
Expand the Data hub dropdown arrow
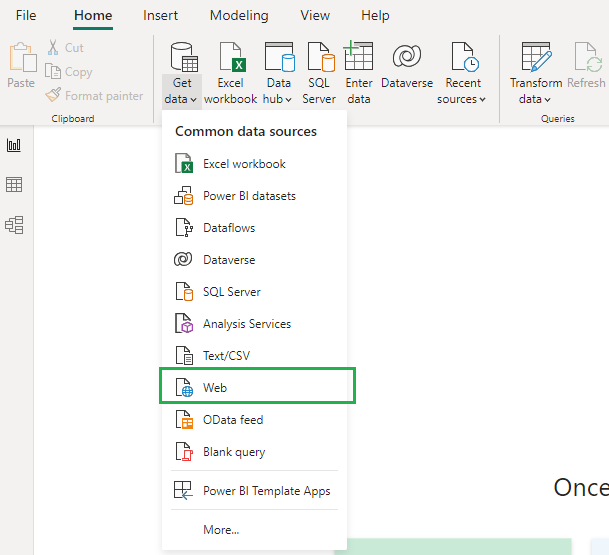coord(289,99)
